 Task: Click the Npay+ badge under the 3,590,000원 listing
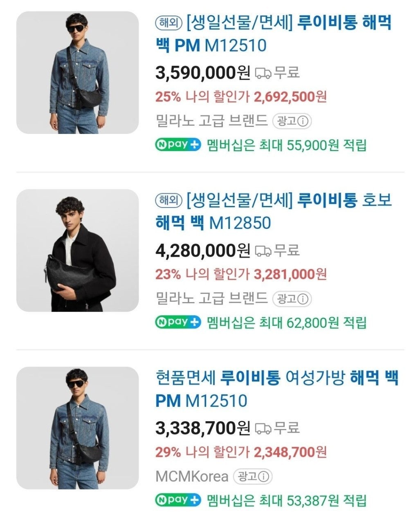[x=178, y=145]
